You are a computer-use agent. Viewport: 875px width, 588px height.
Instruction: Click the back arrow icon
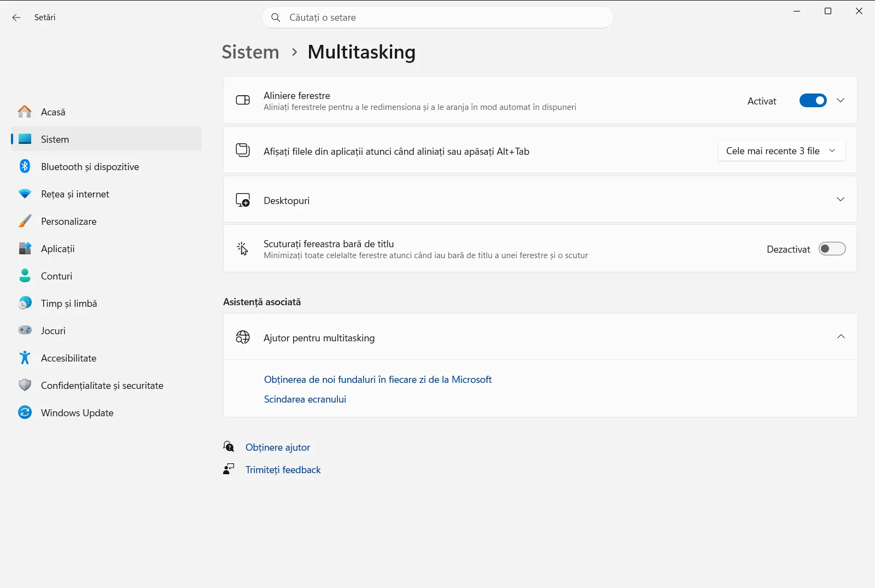pos(16,18)
